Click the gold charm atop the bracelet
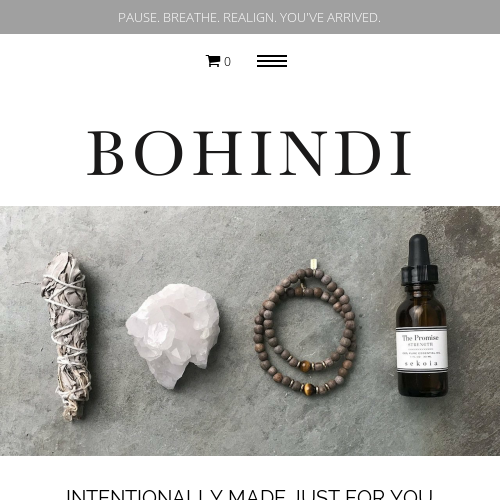The height and width of the screenshot is (500, 500). tap(313, 264)
